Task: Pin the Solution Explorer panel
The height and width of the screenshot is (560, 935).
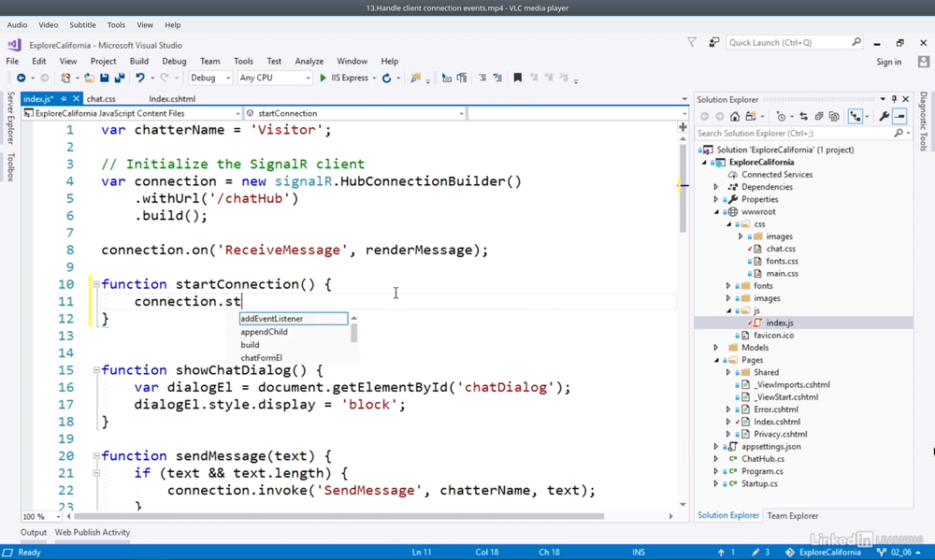Action: tap(894, 99)
